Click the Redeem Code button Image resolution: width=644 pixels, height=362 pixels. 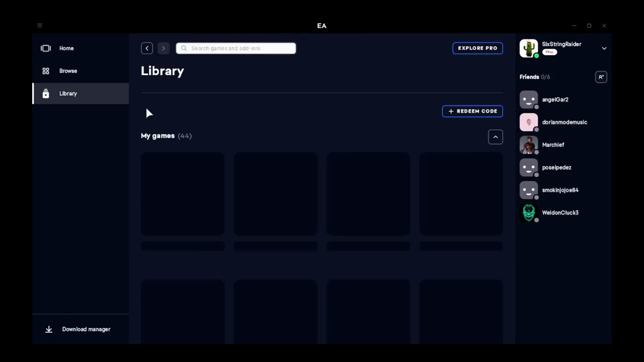point(472,111)
